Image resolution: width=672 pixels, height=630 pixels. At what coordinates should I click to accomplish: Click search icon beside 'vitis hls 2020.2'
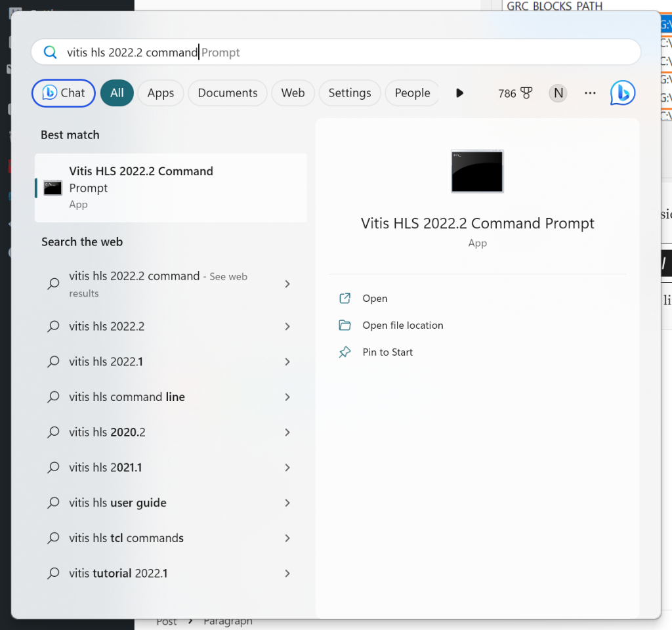coord(53,432)
